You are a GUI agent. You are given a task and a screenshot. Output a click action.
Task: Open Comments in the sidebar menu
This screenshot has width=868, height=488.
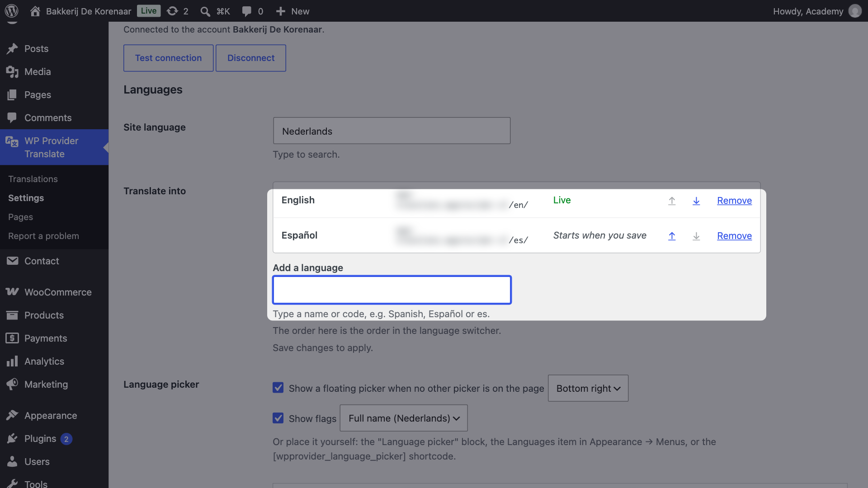coord(54,117)
